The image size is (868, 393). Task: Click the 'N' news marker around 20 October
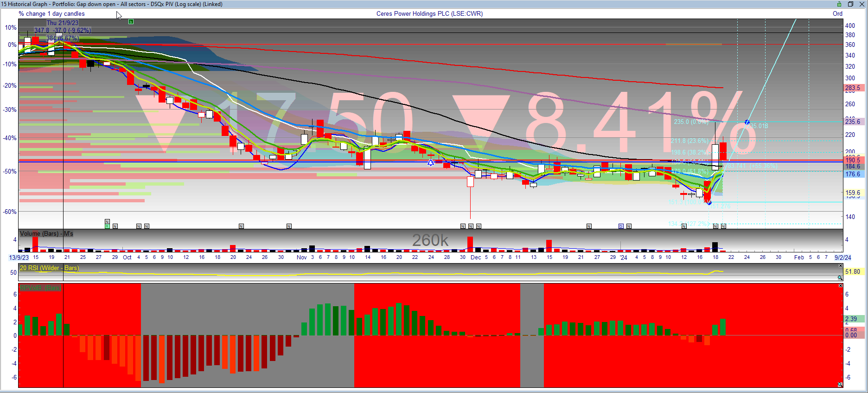[x=241, y=226]
